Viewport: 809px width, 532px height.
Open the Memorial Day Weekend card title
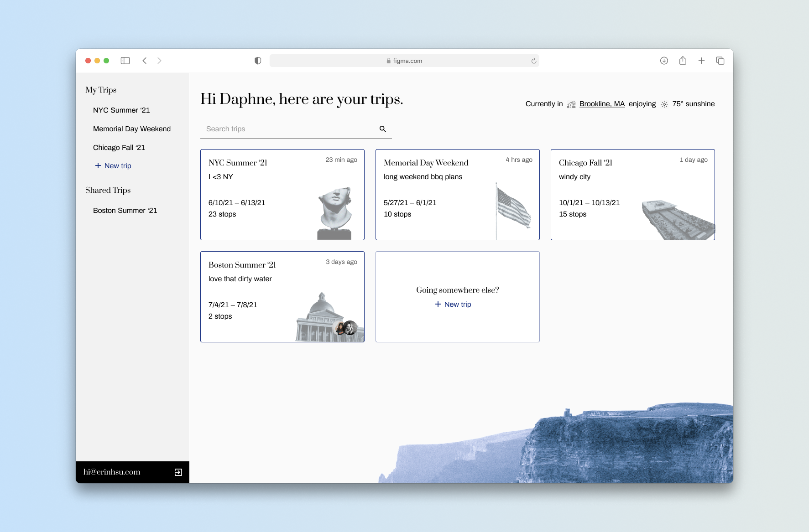click(x=426, y=163)
